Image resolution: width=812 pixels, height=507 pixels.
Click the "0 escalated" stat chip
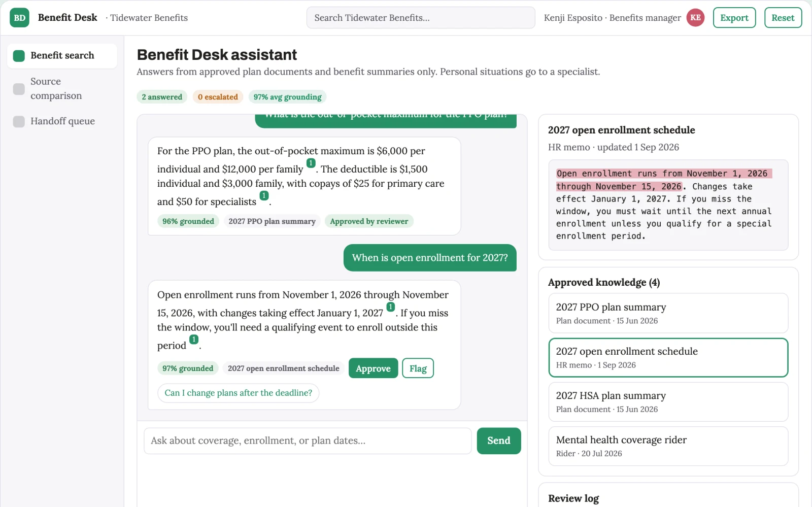218,97
